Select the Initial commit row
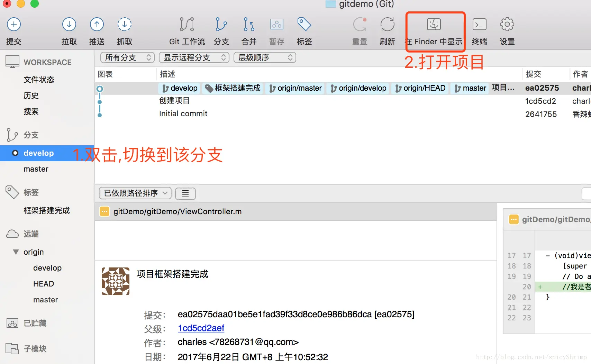591x364 pixels. (x=343, y=114)
